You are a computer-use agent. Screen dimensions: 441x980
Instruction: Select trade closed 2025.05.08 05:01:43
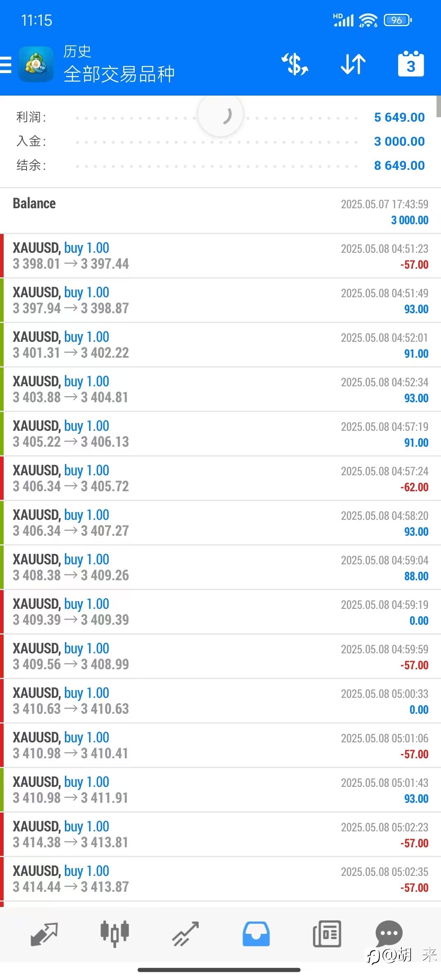pos(220,790)
